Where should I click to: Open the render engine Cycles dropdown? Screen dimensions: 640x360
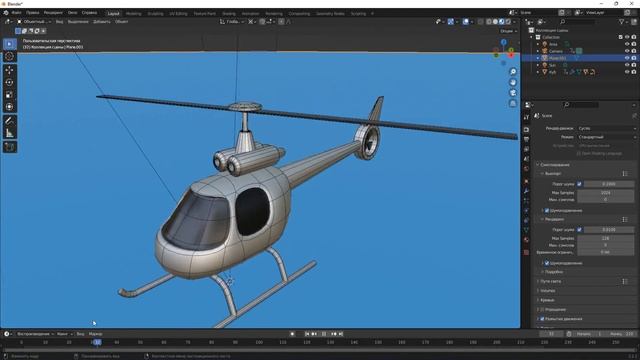pos(607,129)
